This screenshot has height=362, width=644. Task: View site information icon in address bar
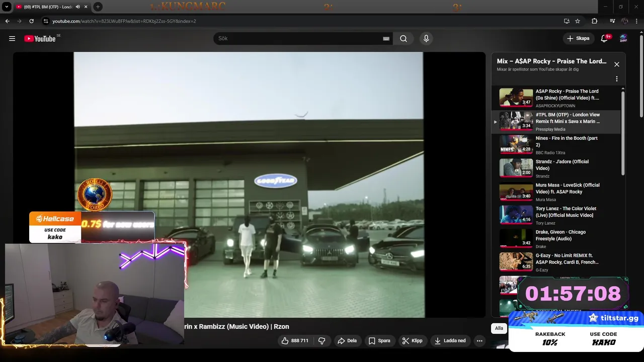coord(46,21)
